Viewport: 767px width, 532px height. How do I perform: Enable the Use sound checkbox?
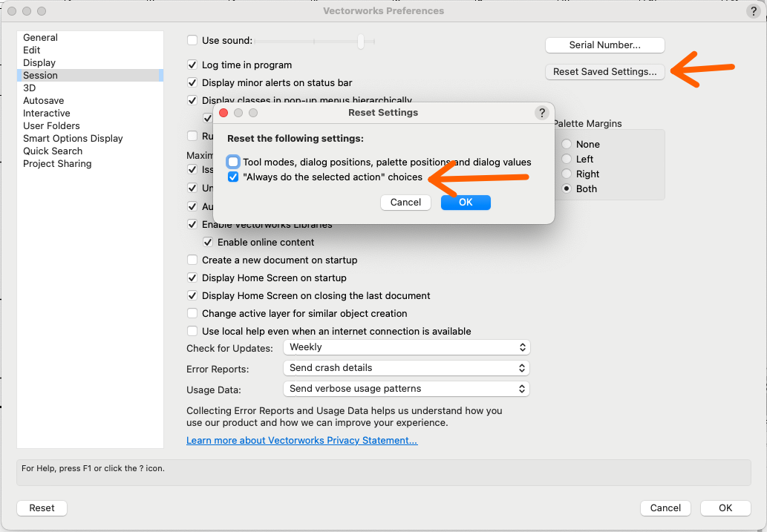(x=192, y=42)
